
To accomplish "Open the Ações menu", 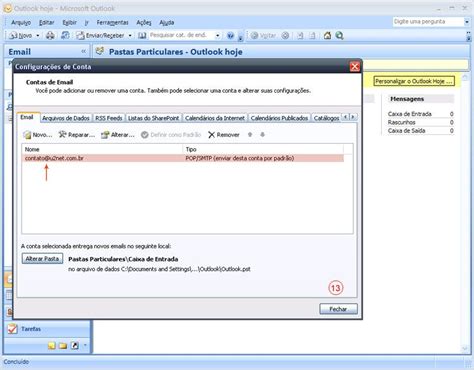I will click(x=144, y=22).
